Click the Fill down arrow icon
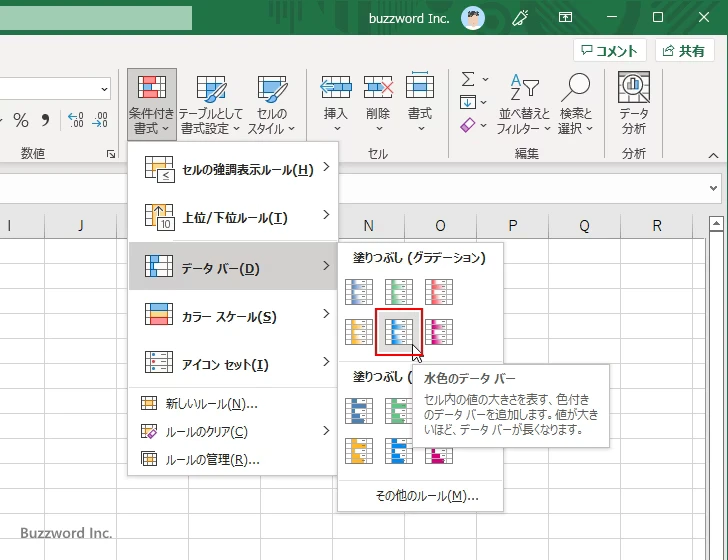Screen dimensions: 728x560 [x=468, y=102]
